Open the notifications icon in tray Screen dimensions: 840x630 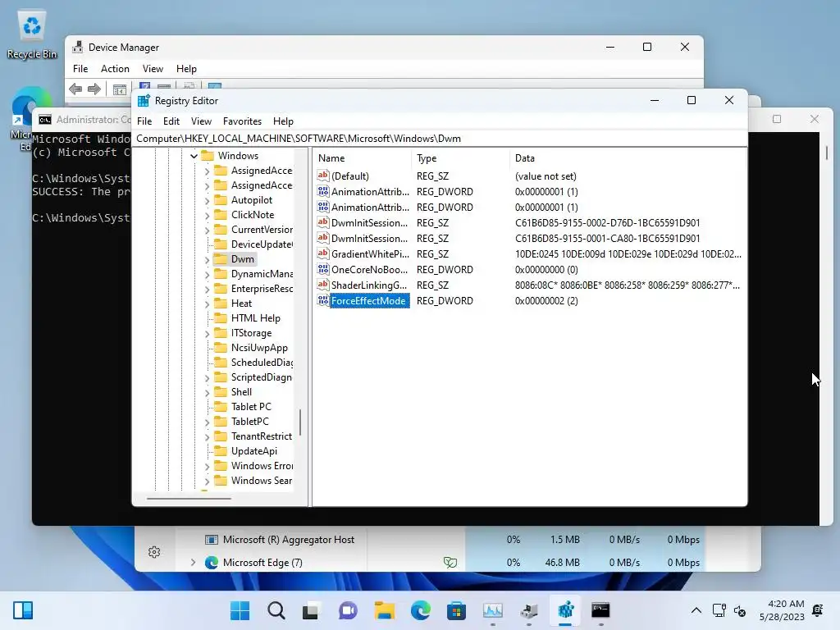click(x=818, y=610)
